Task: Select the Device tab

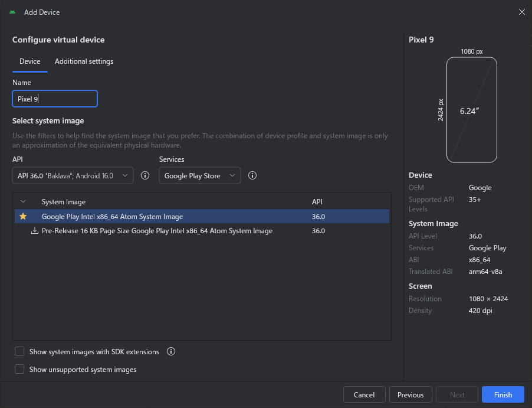Action: [x=30, y=61]
